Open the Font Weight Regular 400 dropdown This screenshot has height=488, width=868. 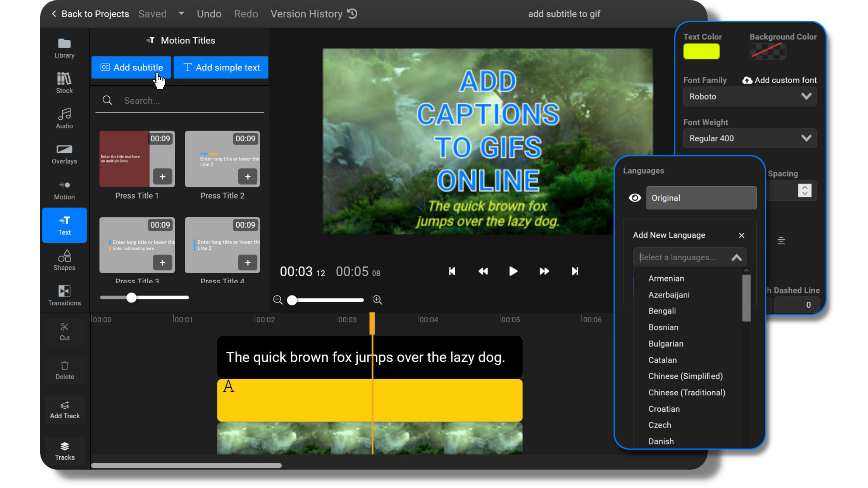pos(750,138)
